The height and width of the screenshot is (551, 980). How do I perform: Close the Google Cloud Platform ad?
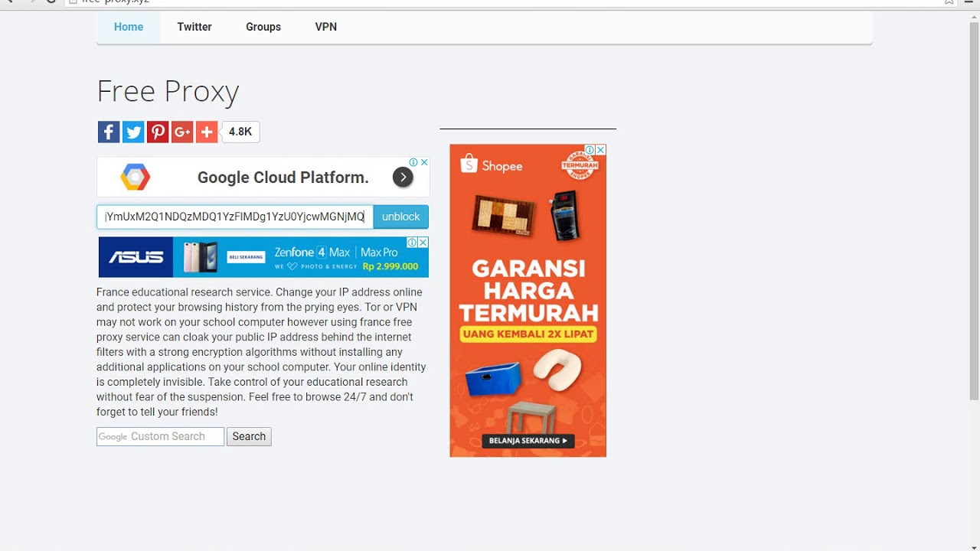(424, 162)
